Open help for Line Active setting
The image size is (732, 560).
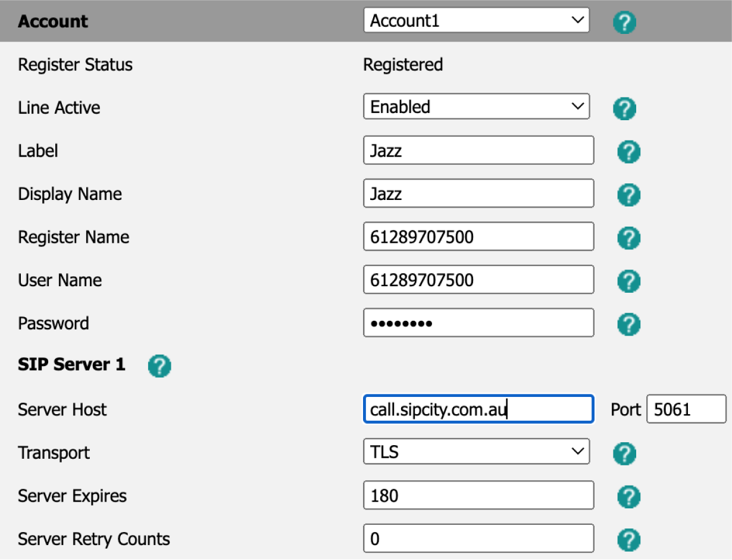click(x=624, y=108)
